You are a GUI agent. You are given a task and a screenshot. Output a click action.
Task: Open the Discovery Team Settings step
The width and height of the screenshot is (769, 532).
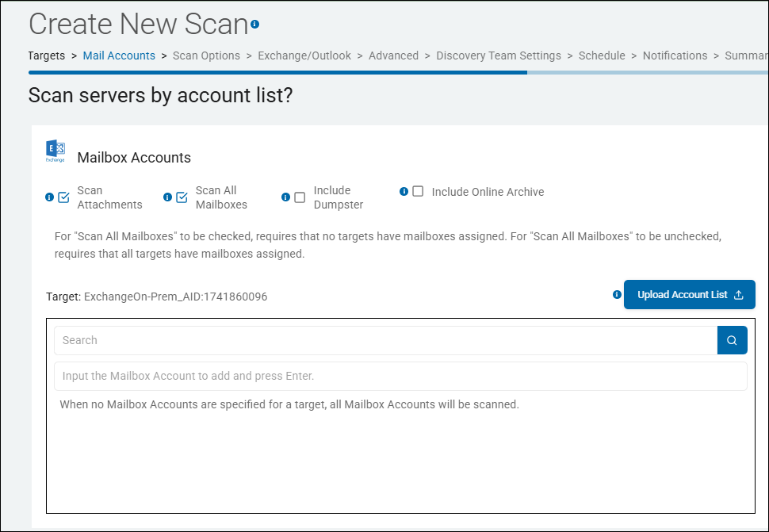tap(499, 55)
